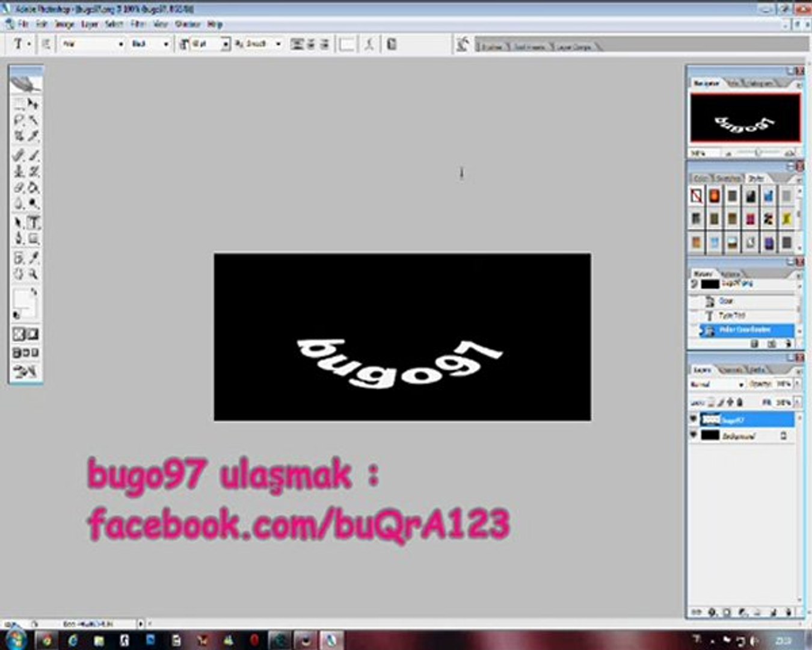The width and height of the screenshot is (812, 650).
Task: Select the Rectangle shape tool
Action: pos(34,238)
